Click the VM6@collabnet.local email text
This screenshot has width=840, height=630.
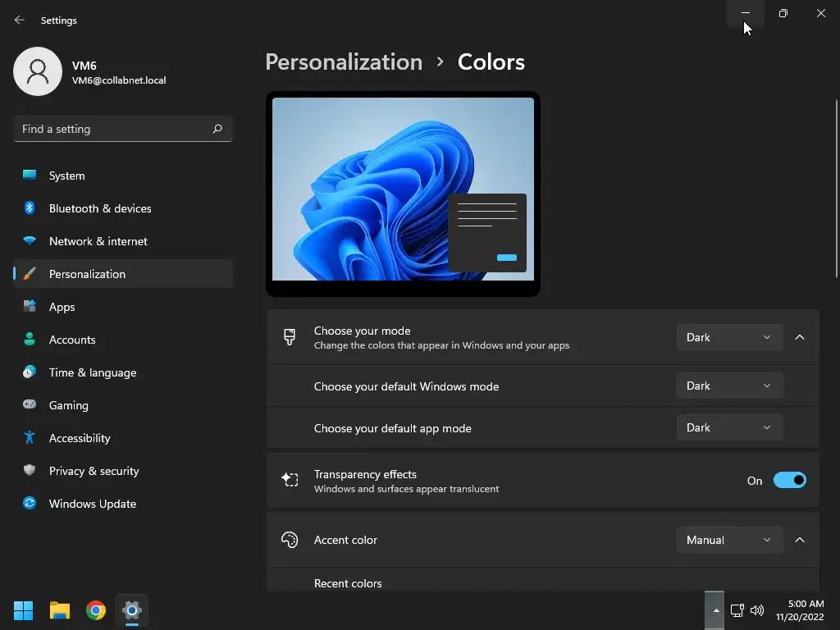(x=119, y=80)
